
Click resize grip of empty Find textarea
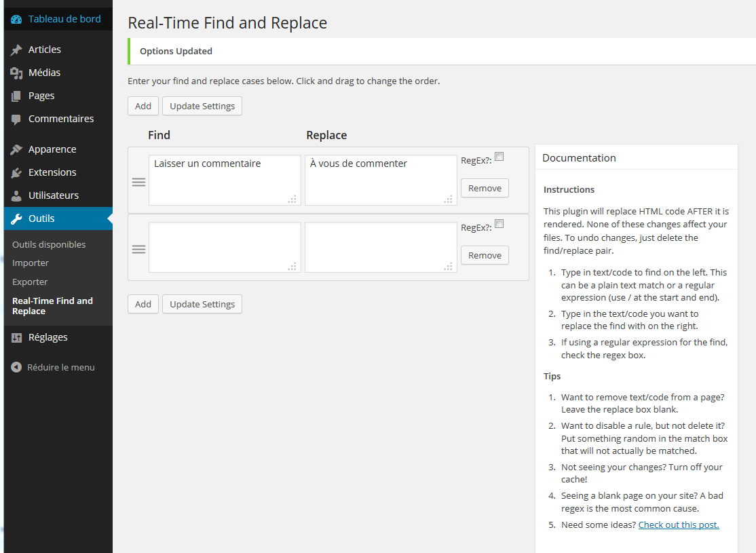click(x=292, y=266)
